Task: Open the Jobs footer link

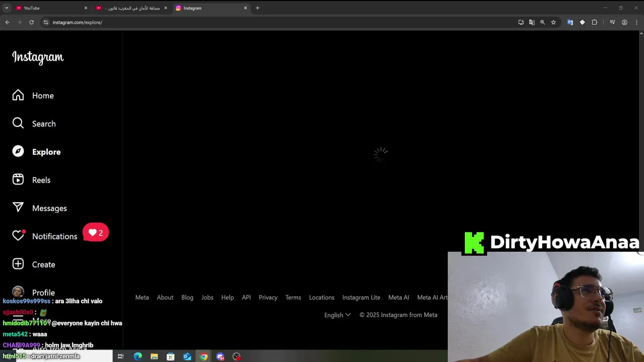Action: (x=207, y=297)
